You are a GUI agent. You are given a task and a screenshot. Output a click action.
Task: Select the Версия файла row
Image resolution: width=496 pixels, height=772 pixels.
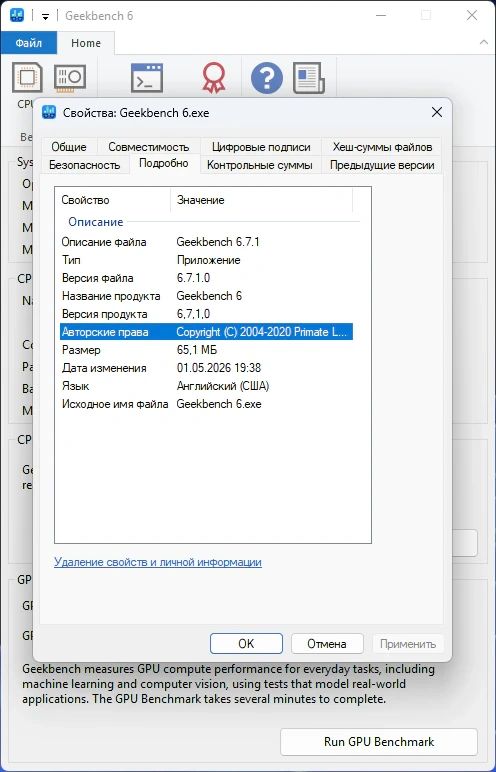click(206, 278)
